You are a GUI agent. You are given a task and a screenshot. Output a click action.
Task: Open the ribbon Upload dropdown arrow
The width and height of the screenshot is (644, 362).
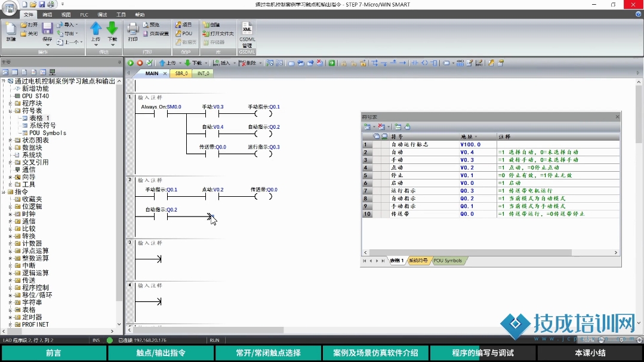(95, 44)
